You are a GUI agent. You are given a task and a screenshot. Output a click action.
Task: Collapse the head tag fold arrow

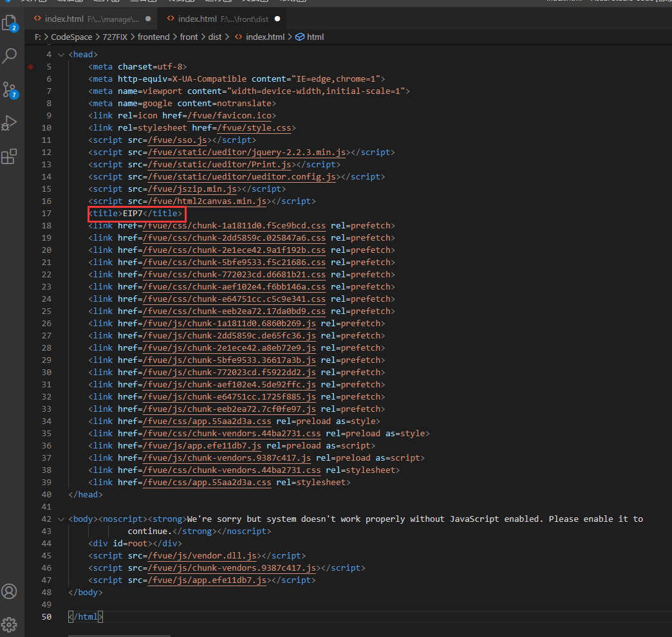point(61,55)
